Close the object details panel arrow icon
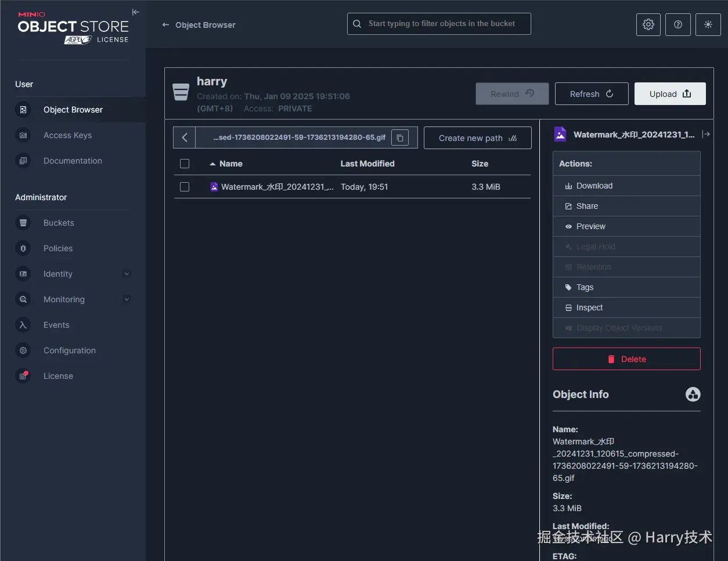Image resolution: width=728 pixels, height=561 pixels. click(x=706, y=134)
